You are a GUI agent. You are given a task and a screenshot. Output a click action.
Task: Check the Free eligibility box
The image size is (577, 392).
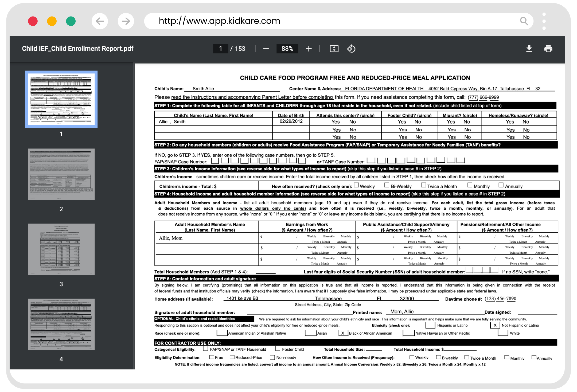pos(212,357)
